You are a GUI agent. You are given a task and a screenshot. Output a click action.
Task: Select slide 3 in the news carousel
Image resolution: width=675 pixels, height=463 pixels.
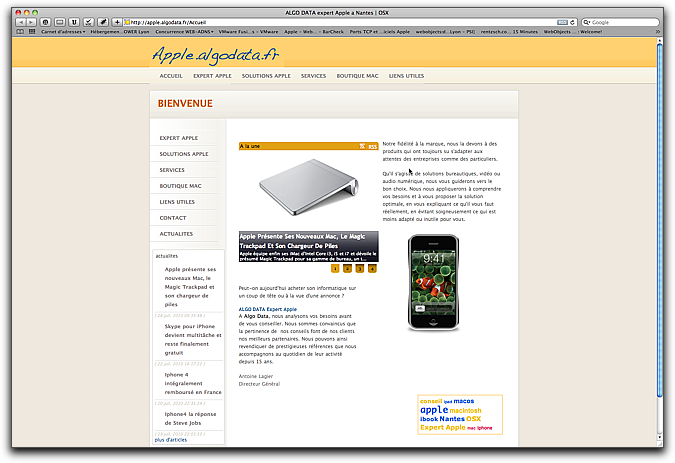(360, 269)
